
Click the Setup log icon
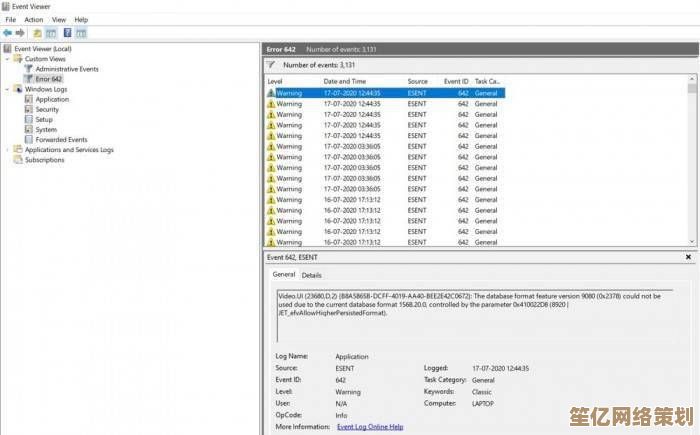click(29, 119)
